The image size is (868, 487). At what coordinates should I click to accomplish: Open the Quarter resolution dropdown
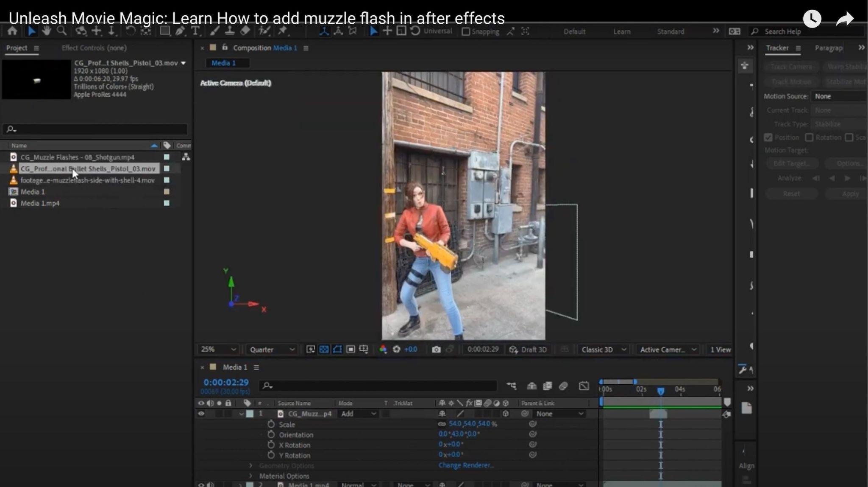click(x=271, y=350)
